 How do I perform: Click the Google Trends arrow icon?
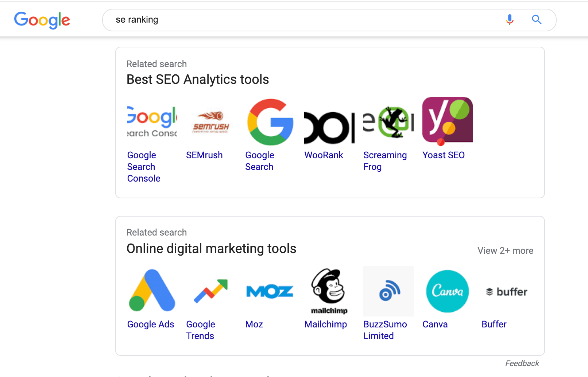tap(211, 291)
